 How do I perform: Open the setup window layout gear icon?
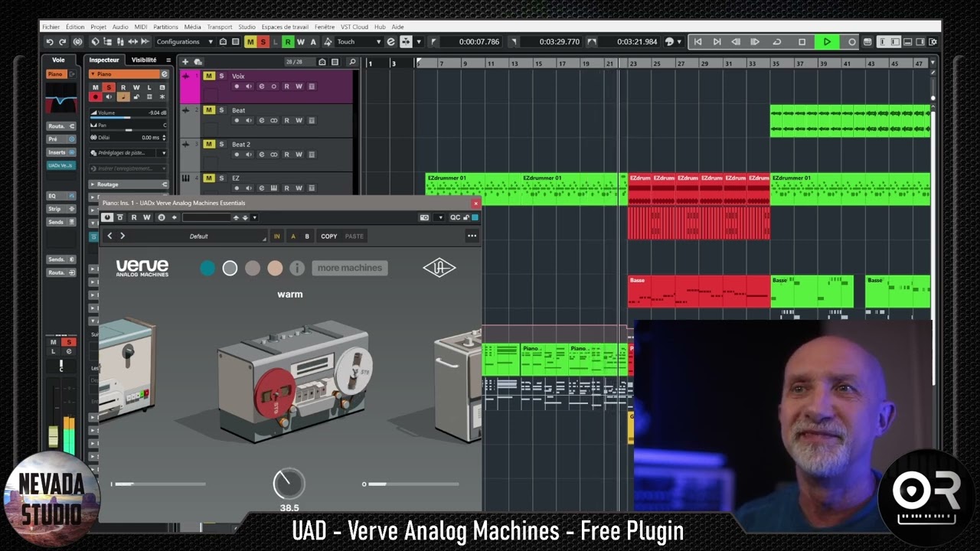point(933,42)
